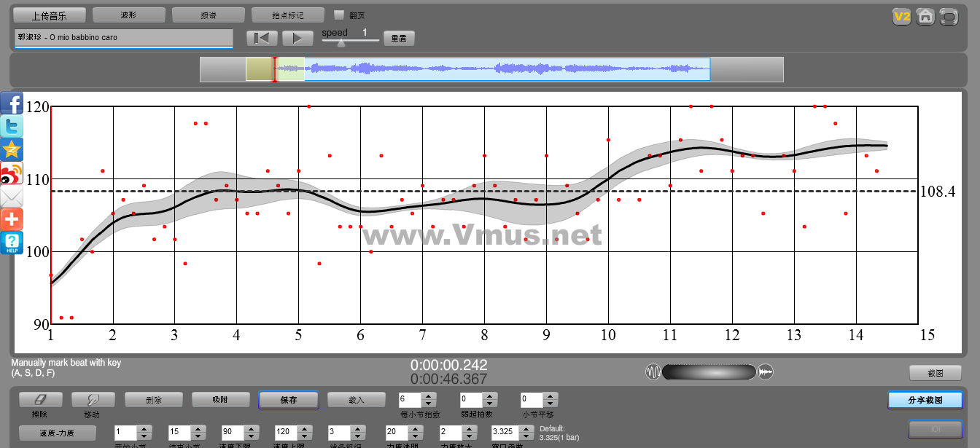Click the 上传音乐 upload music button

tap(50, 15)
